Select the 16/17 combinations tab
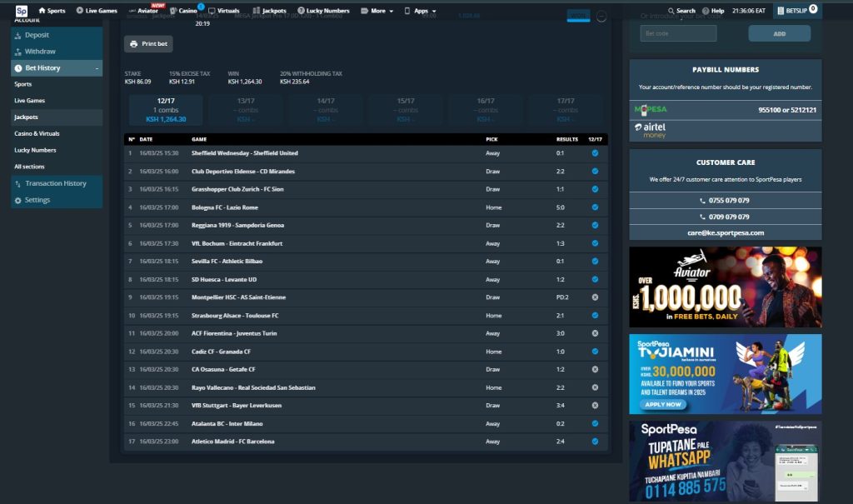The image size is (853, 504). 486,109
